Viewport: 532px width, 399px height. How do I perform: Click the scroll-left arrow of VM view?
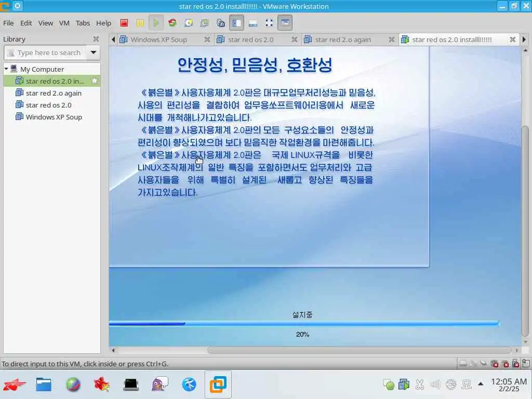point(113,350)
